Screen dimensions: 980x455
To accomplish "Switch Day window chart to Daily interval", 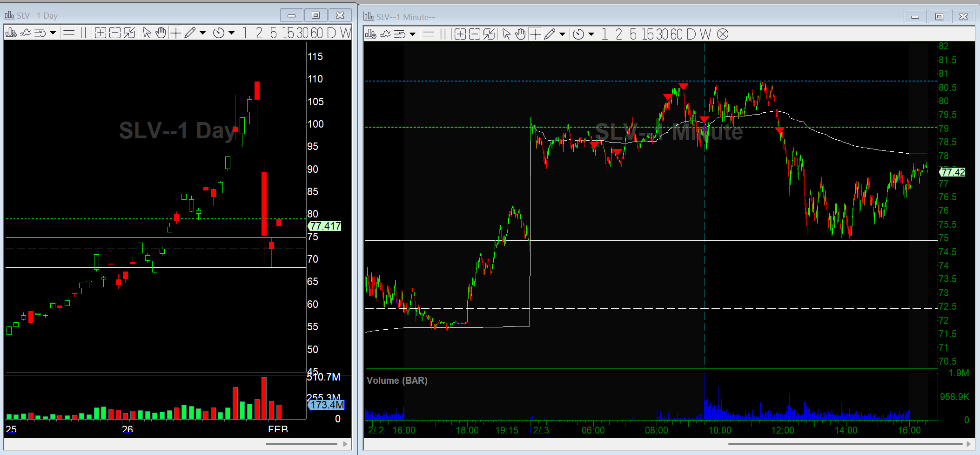I will [x=331, y=33].
